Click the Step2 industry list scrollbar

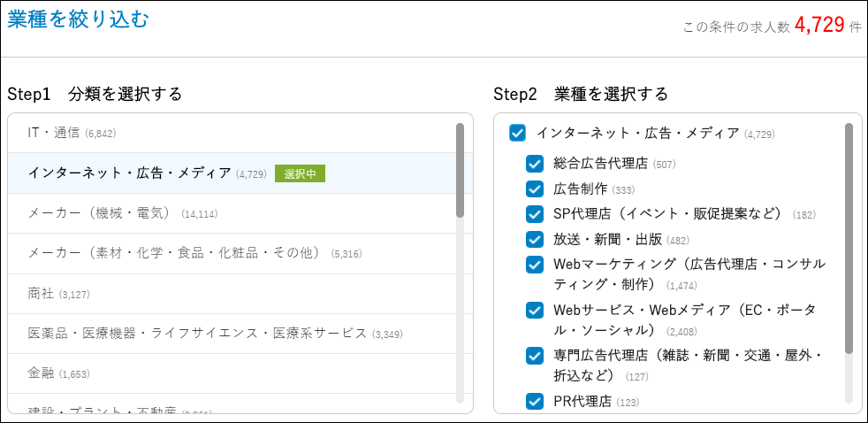849,239
